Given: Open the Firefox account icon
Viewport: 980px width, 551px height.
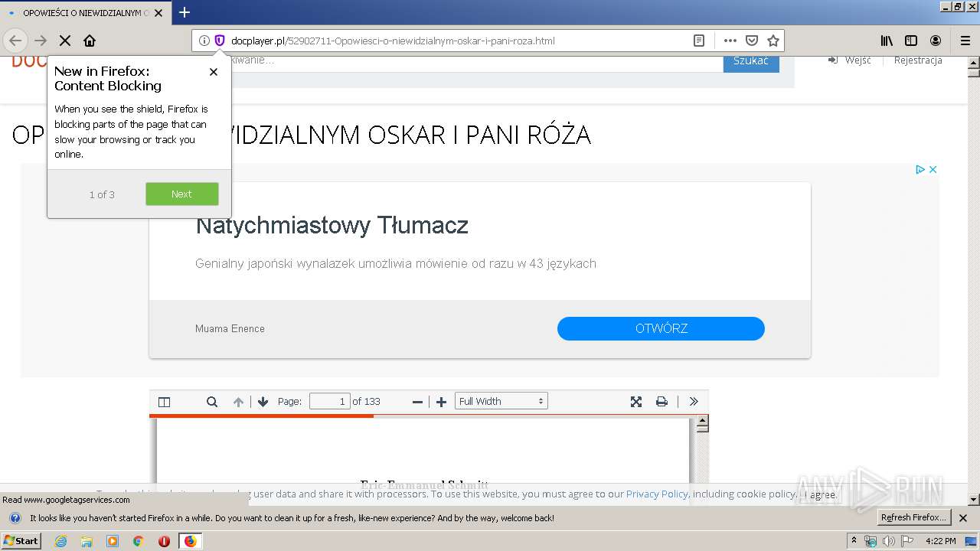Looking at the screenshot, I should (936, 41).
